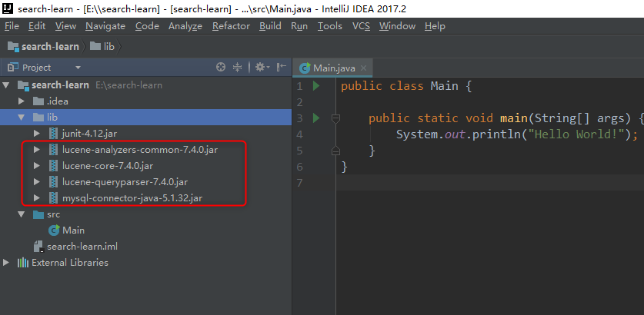Place cursor on empty line 7

[x=490, y=183]
